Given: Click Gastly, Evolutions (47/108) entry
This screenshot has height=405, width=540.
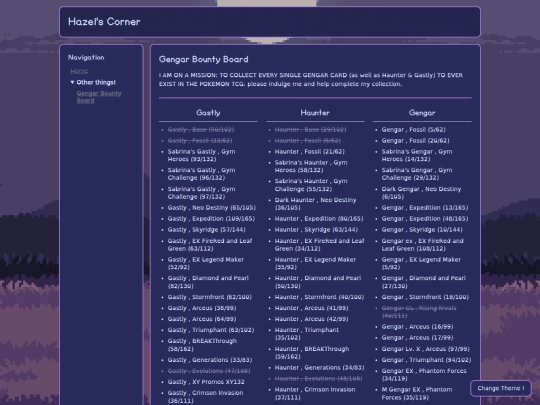Looking at the screenshot, I should click(209, 371).
